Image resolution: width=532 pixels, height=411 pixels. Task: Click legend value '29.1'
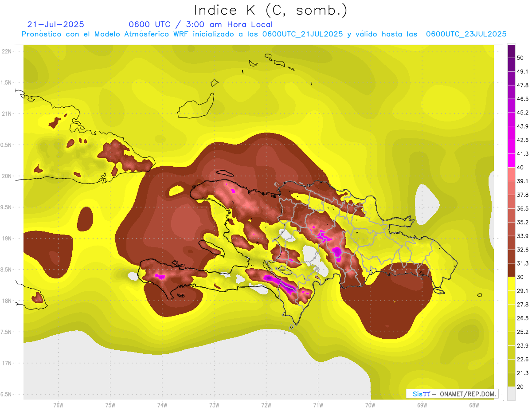point(522,291)
